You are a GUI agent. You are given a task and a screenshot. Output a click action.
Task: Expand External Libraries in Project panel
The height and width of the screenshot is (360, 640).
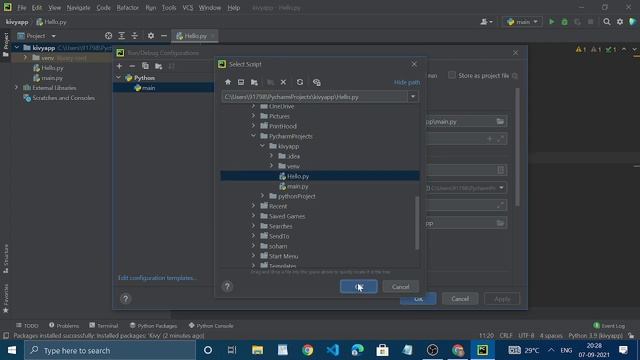coord(16,88)
